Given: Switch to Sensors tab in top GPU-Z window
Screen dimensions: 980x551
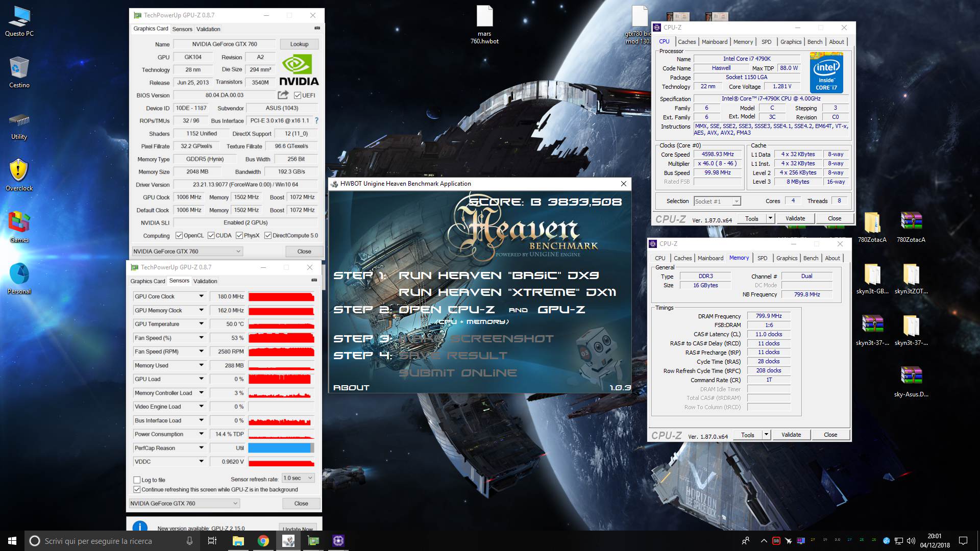Looking at the screenshot, I should 182,29.
